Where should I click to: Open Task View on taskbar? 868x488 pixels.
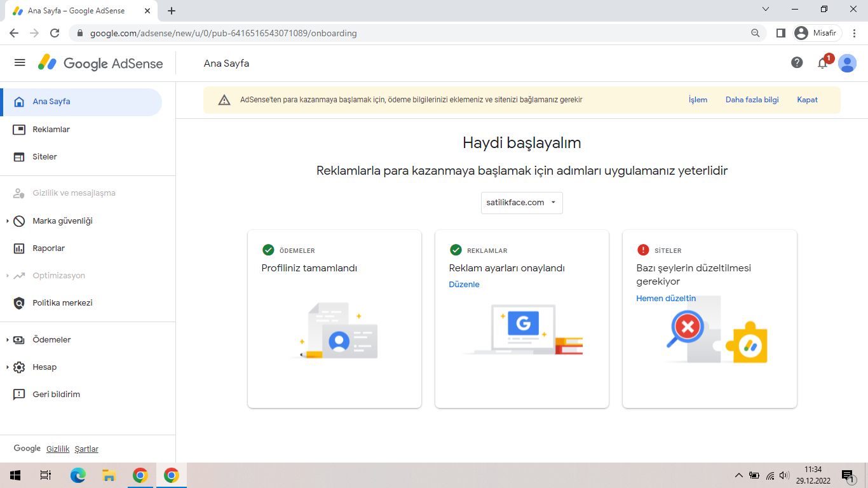pyautogui.click(x=46, y=475)
